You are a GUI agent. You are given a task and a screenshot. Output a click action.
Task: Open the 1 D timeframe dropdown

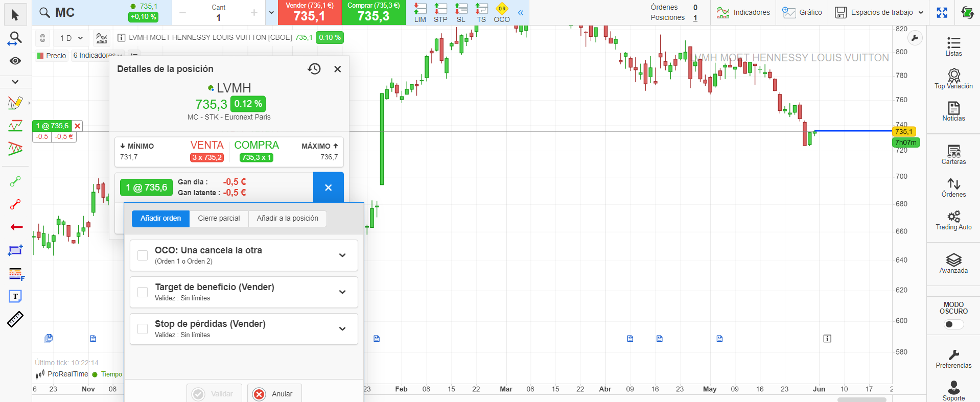click(x=71, y=38)
